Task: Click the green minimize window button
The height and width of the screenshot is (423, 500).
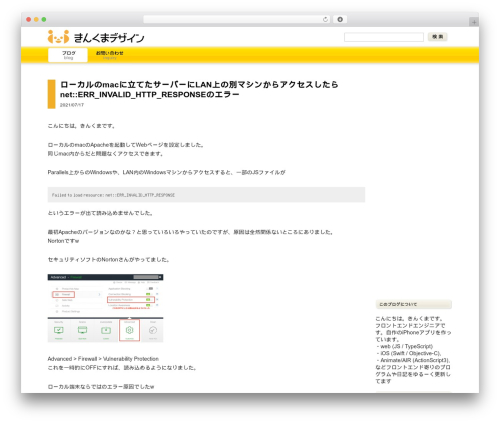Action: (44, 19)
